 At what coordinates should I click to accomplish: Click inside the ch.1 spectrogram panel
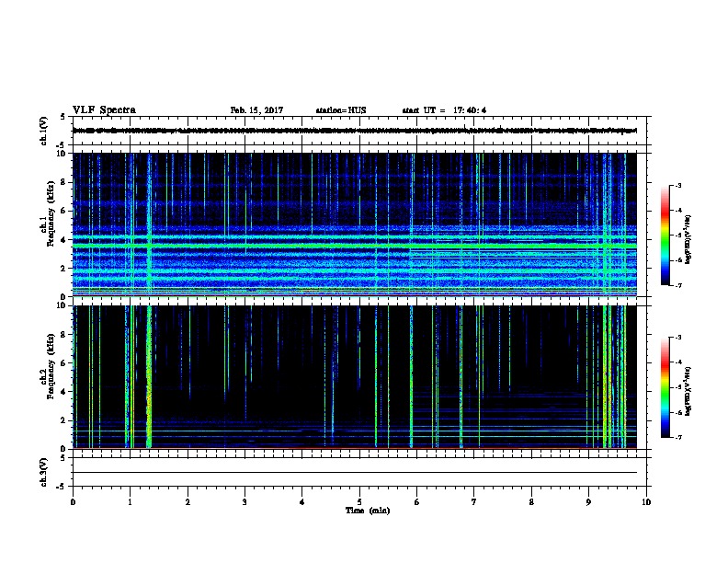(354, 224)
